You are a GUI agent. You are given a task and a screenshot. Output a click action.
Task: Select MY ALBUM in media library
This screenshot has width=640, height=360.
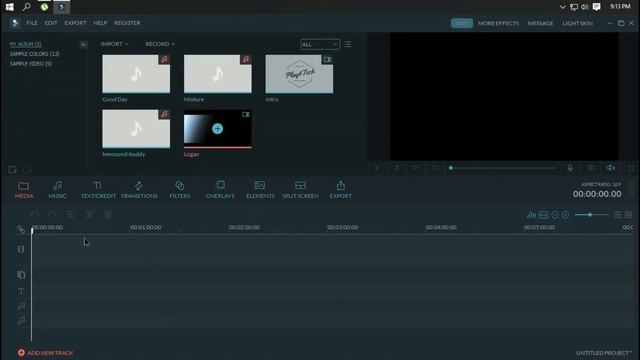coord(25,44)
